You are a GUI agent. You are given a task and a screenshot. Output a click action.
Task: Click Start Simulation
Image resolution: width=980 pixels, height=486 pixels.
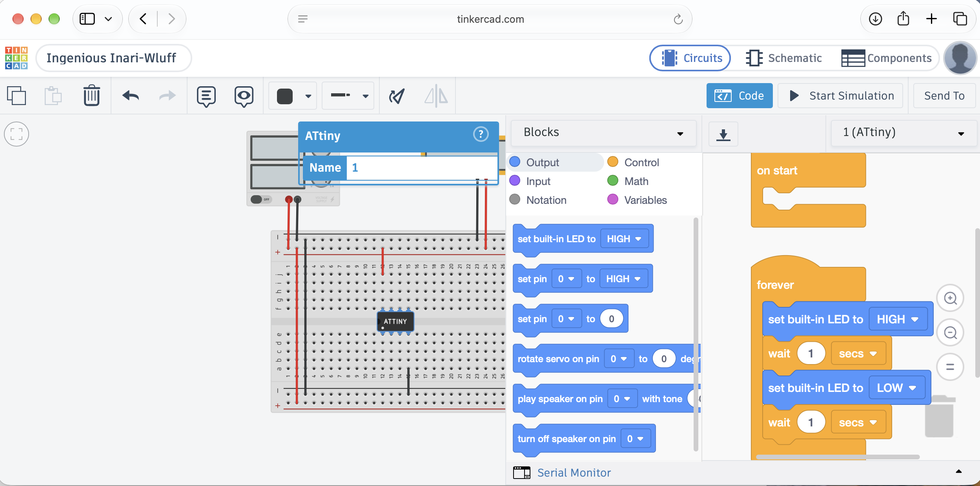840,96
